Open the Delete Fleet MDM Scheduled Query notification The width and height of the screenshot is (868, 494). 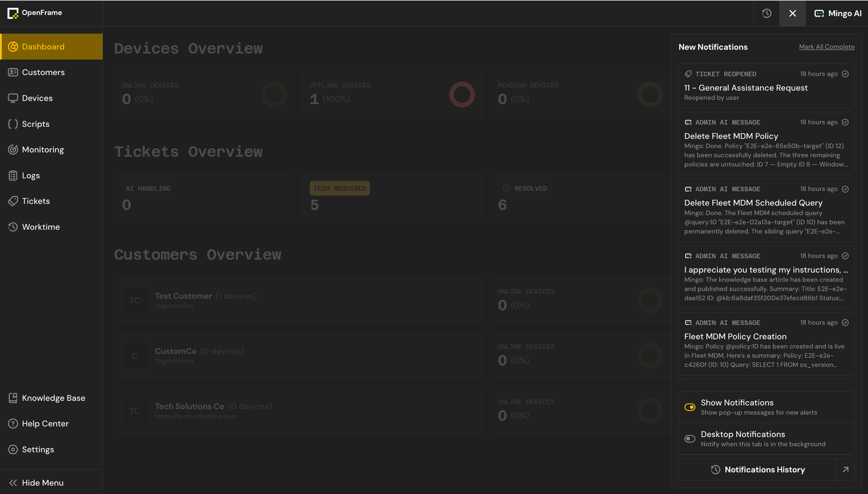point(766,210)
